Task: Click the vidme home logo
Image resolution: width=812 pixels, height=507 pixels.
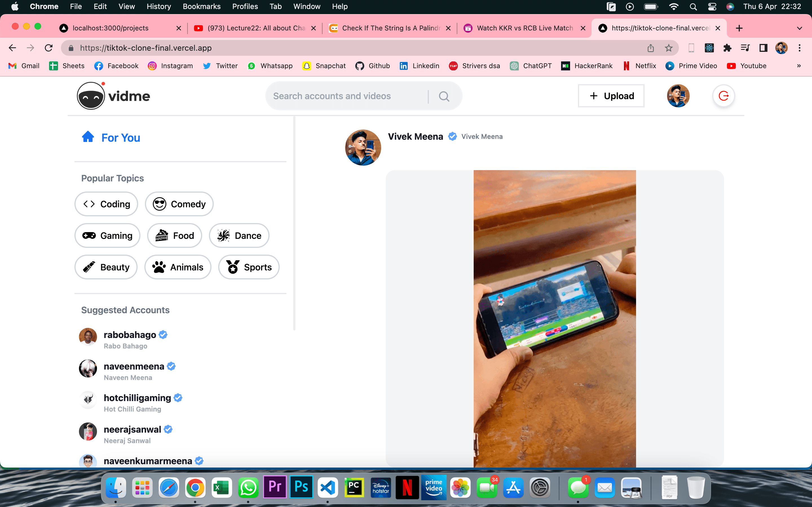Action: click(113, 96)
